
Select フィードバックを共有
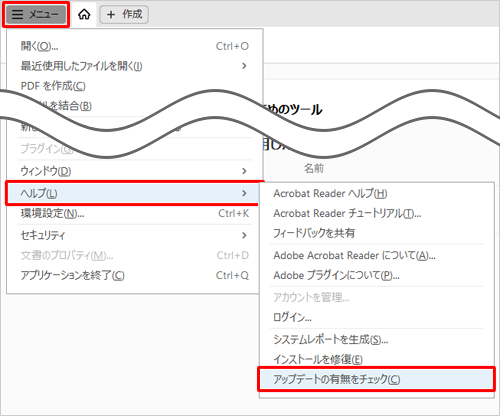click(377, 233)
